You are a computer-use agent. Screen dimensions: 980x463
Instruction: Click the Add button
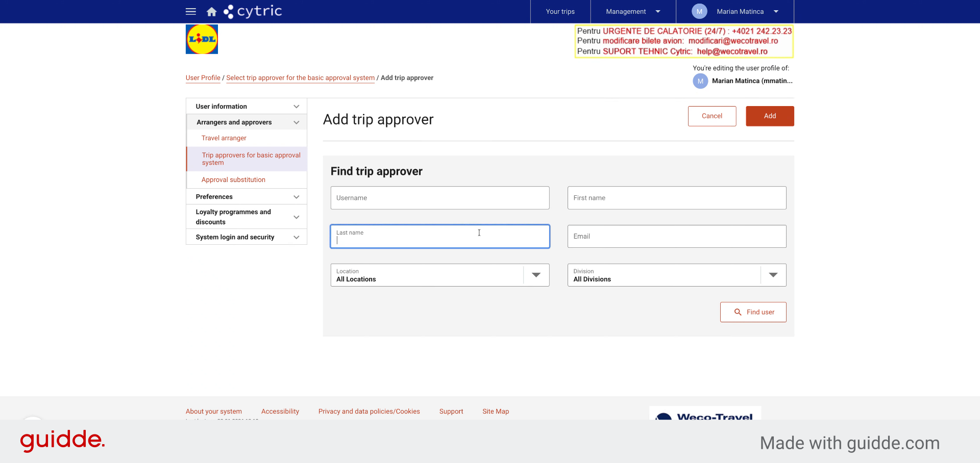(x=770, y=116)
